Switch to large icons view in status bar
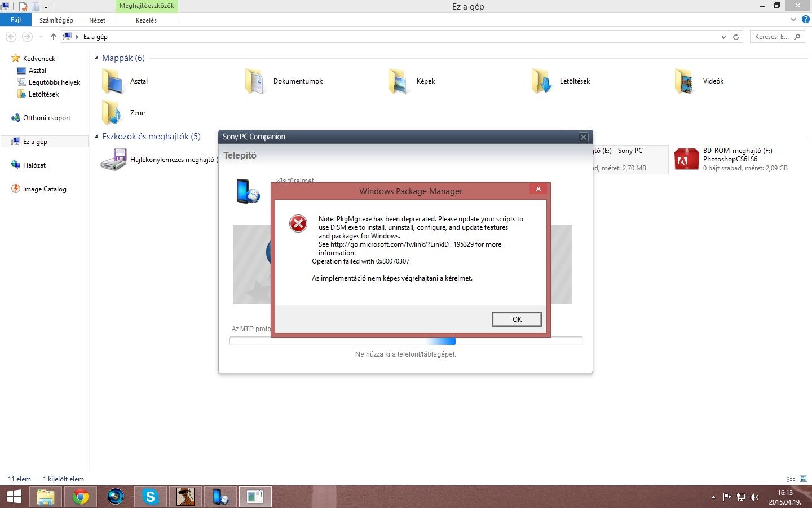 pos(803,479)
